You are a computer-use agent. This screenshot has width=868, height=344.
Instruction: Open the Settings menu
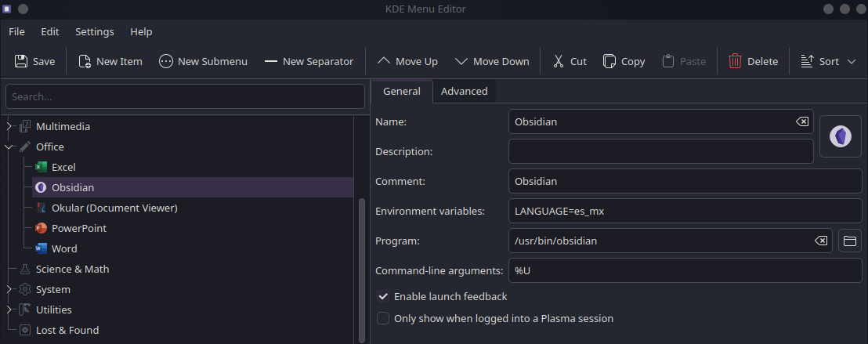click(95, 31)
